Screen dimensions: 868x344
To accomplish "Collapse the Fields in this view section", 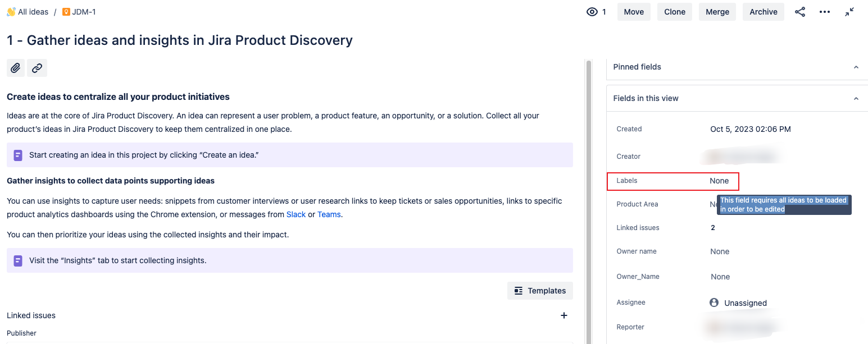I will (856, 99).
